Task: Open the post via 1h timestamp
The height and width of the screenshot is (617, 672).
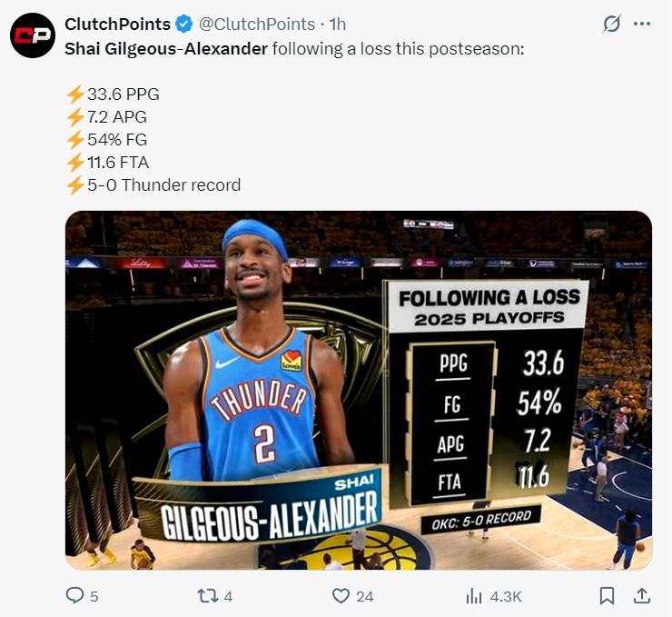Action: click(x=337, y=25)
